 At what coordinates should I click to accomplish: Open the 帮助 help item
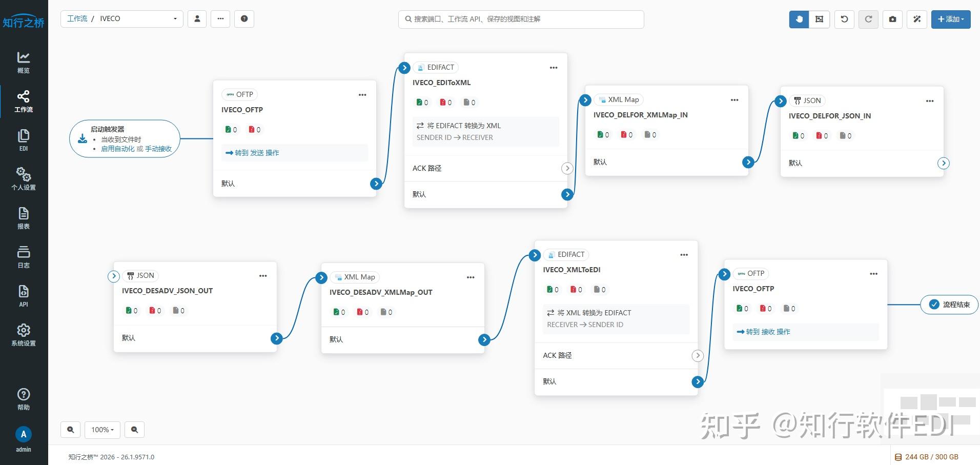[x=24, y=399]
